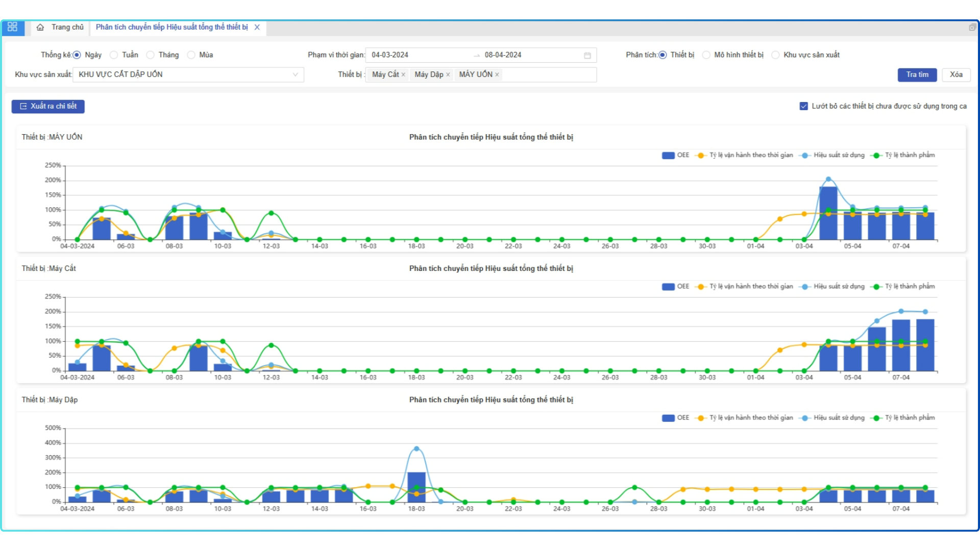Screen dimensions: 980x551
Task: Click the Thiết bị :Máy Dập chart title
Action: coord(50,400)
